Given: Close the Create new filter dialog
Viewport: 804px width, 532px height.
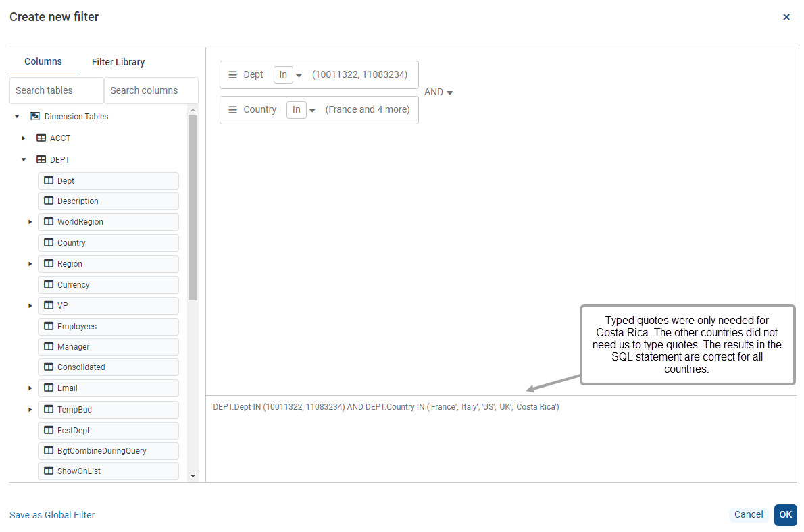Looking at the screenshot, I should [786, 17].
